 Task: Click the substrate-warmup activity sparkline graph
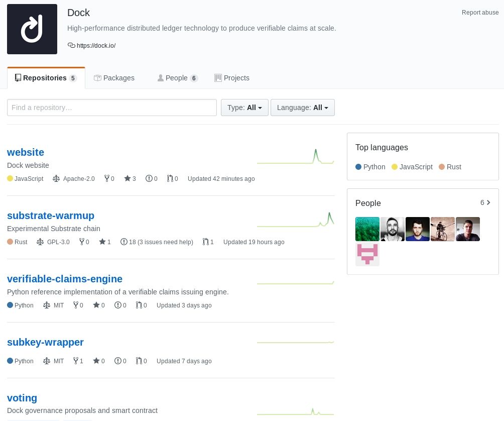tap(295, 220)
